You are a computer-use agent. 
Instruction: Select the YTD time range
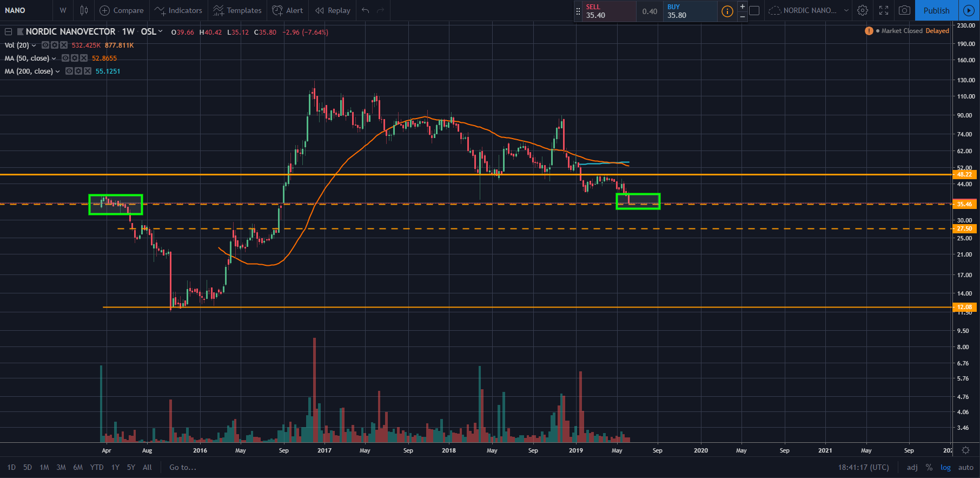click(97, 467)
